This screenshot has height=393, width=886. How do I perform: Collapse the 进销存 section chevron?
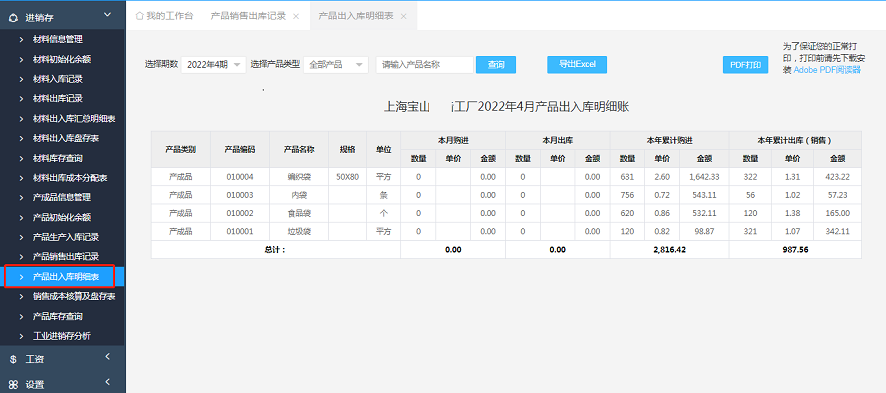[107, 16]
